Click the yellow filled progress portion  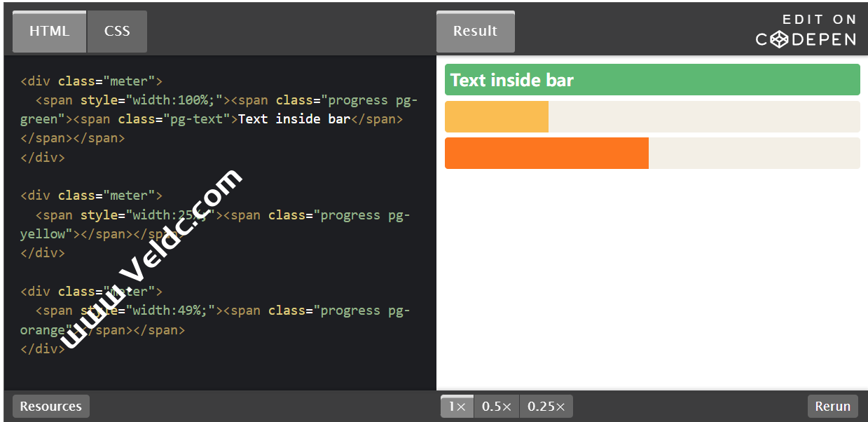pos(496,116)
